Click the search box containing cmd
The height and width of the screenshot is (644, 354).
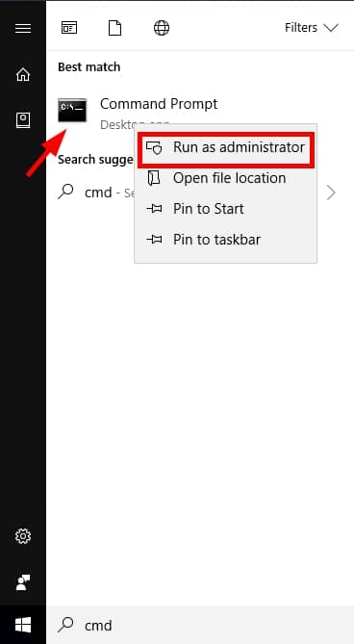200,626
